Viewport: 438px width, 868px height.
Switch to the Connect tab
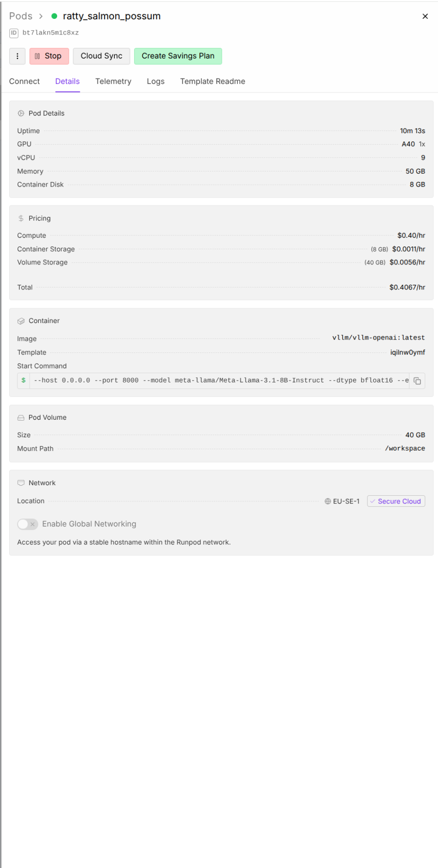coord(24,82)
